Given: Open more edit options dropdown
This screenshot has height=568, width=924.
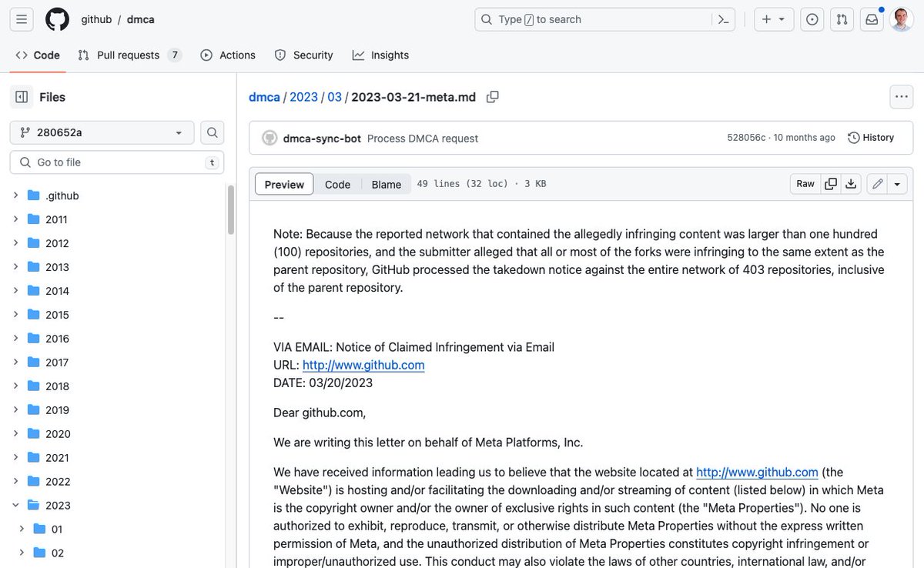Looking at the screenshot, I should pos(898,184).
